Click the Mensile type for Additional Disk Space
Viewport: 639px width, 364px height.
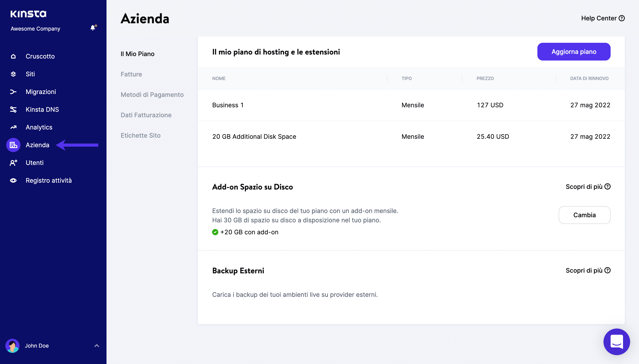click(413, 137)
